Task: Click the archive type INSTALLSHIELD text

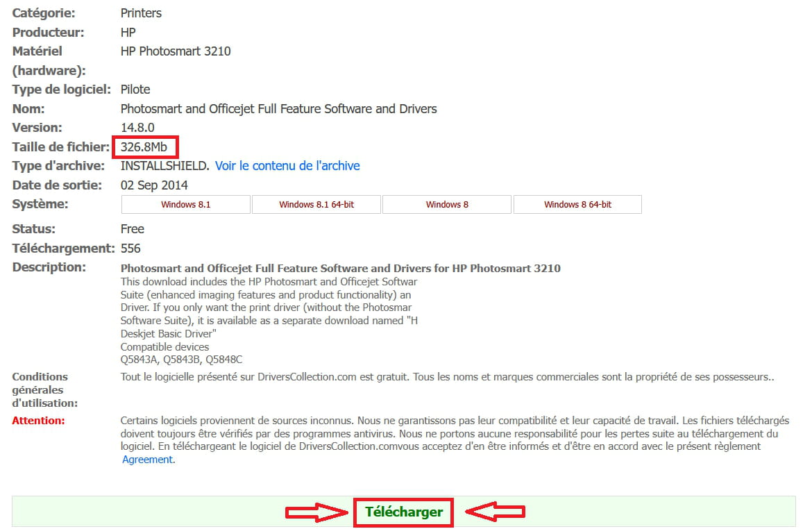Action: pyautogui.click(x=164, y=166)
